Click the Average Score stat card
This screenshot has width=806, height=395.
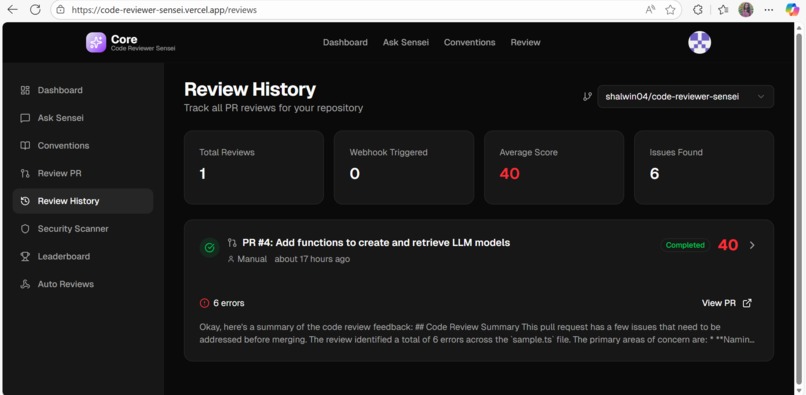554,167
